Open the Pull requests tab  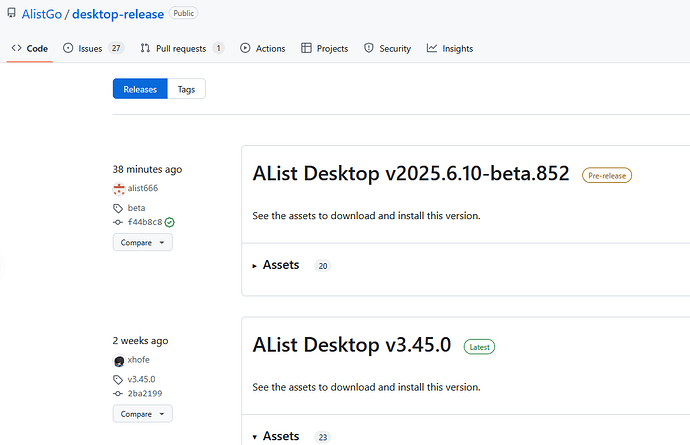click(182, 48)
